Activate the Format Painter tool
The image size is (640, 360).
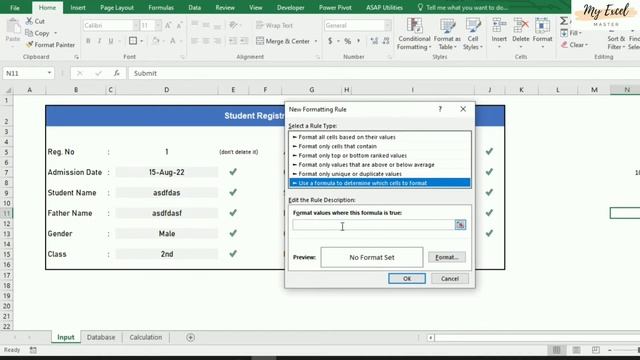pyautogui.click(x=50, y=45)
